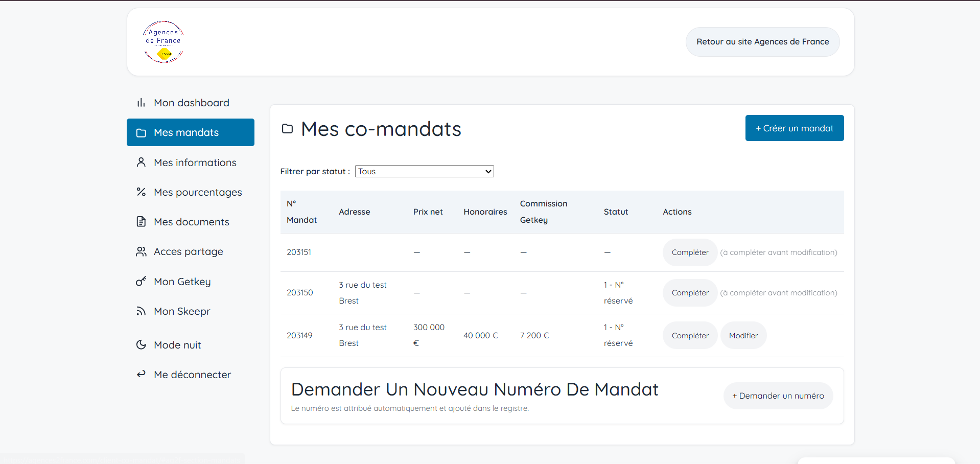Image resolution: width=980 pixels, height=464 pixels.
Task: Click the completion note on row 203151
Action: [779, 252]
